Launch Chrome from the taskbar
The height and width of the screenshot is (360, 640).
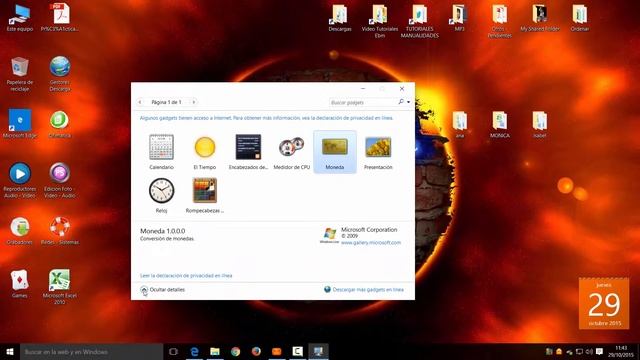click(236, 351)
